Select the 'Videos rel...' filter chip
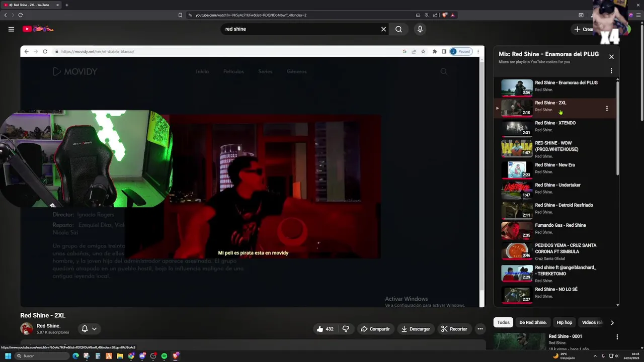The image size is (644, 362). (592, 323)
